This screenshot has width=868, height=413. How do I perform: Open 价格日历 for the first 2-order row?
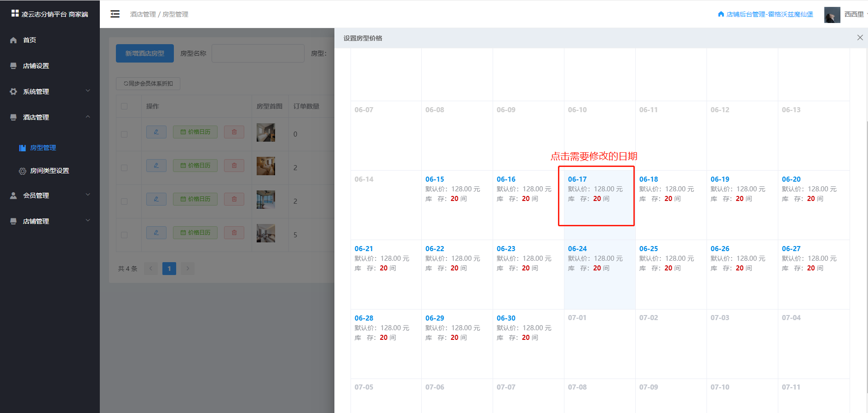[x=195, y=166]
